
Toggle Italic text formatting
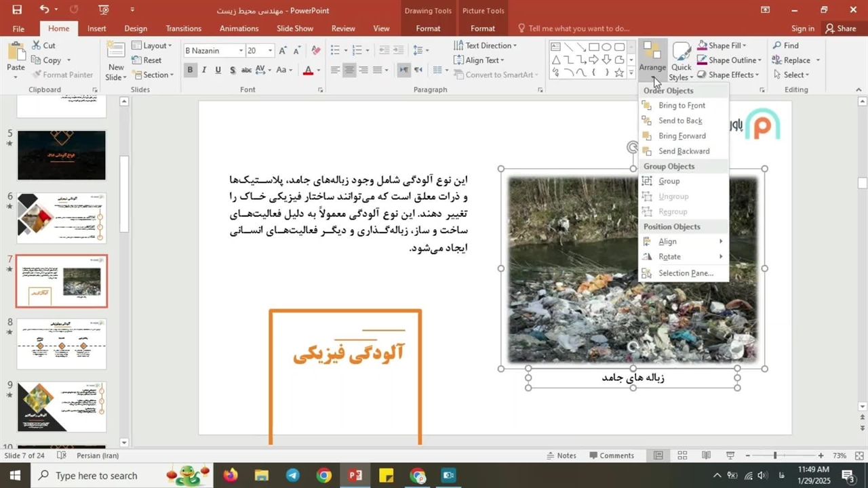pyautogui.click(x=203, y=70)
